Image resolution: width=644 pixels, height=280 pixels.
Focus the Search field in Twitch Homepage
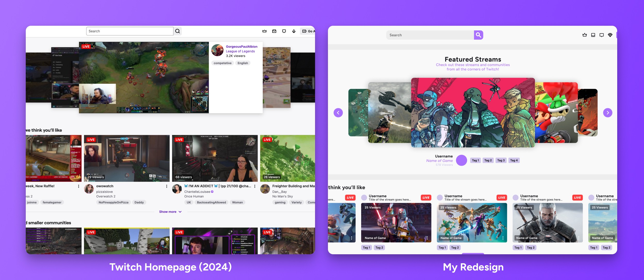pos(130,31)
